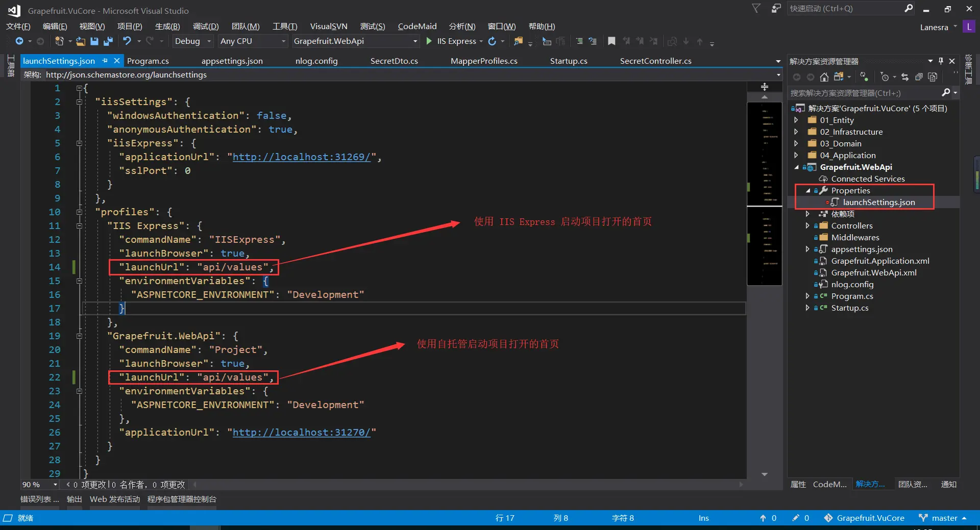
Task: Toggle a bookmark with the bookmark icon
Action: coord(611,41)
